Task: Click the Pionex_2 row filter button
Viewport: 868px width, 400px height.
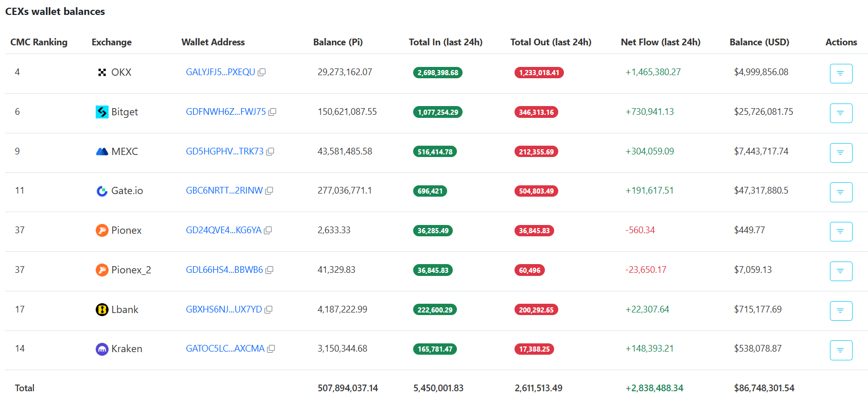Action: click(840, 271)
